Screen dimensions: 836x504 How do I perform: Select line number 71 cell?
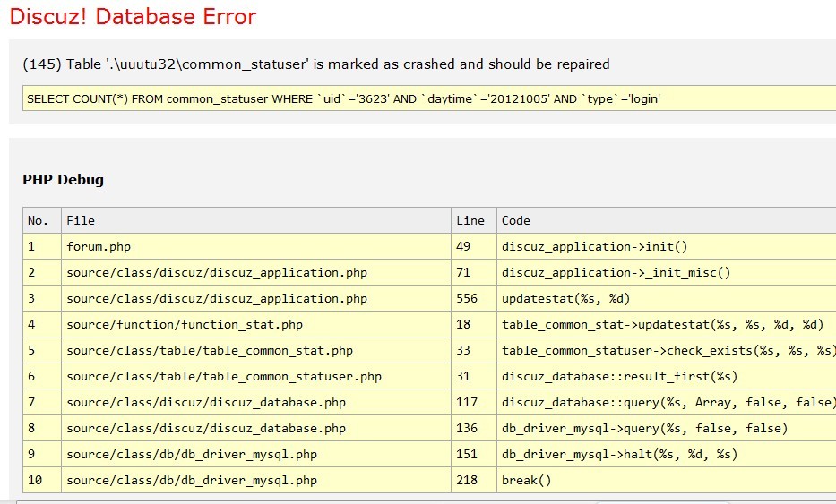[467, 272]
